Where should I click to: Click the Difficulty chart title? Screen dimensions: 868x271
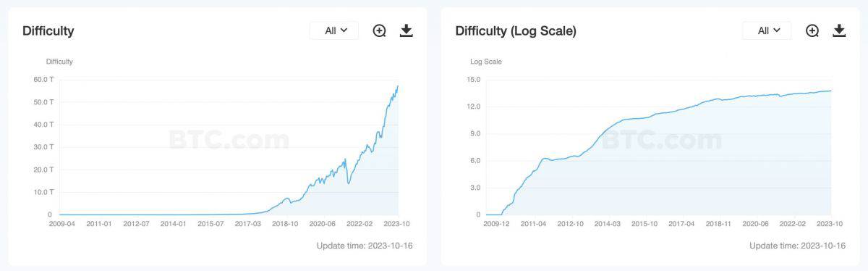[48, 31]
